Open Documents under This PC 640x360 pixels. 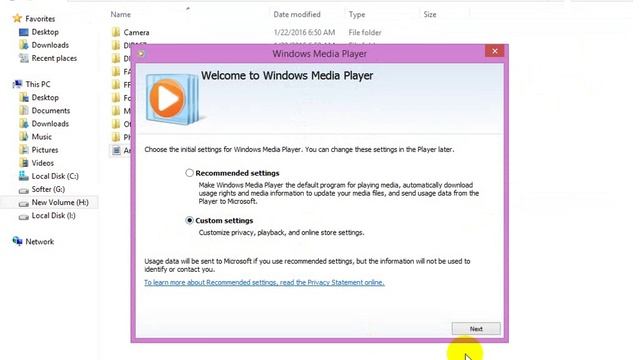[51, 110]
